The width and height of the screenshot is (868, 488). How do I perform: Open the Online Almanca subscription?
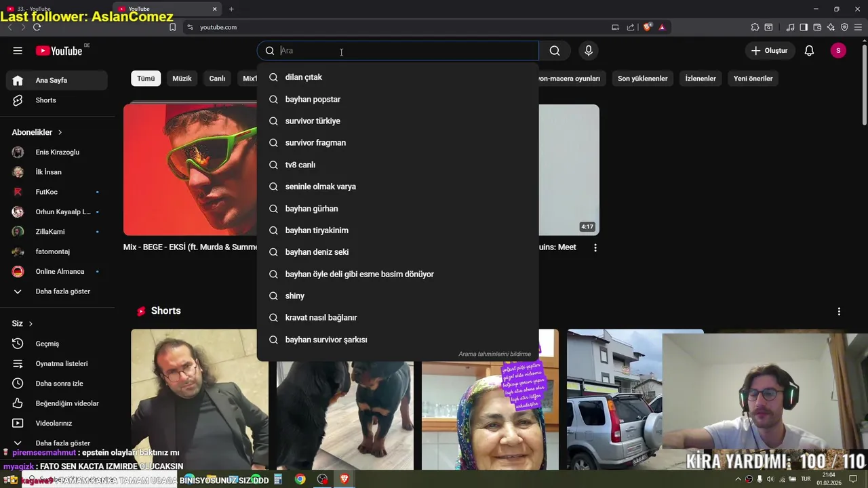tap(57, 272)
